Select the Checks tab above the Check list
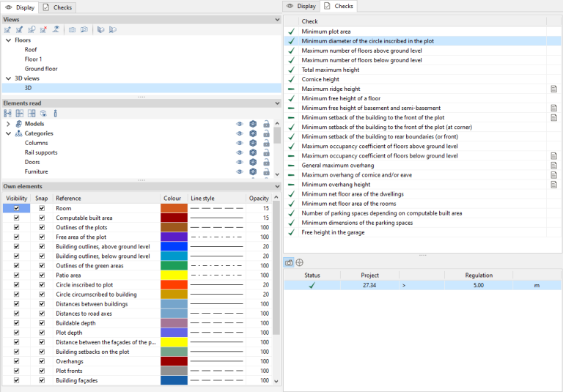This screenshot has height=392, width=563. (x=339, y=6)
